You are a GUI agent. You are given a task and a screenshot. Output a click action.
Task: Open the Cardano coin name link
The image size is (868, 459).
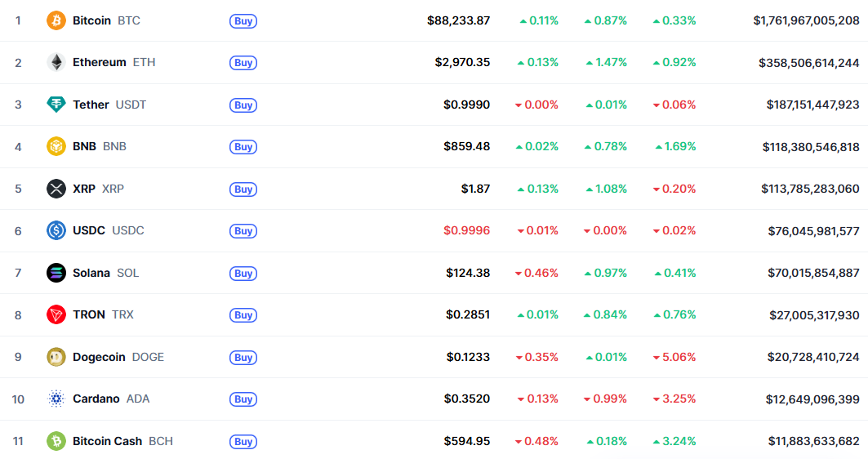coord(96,399)
